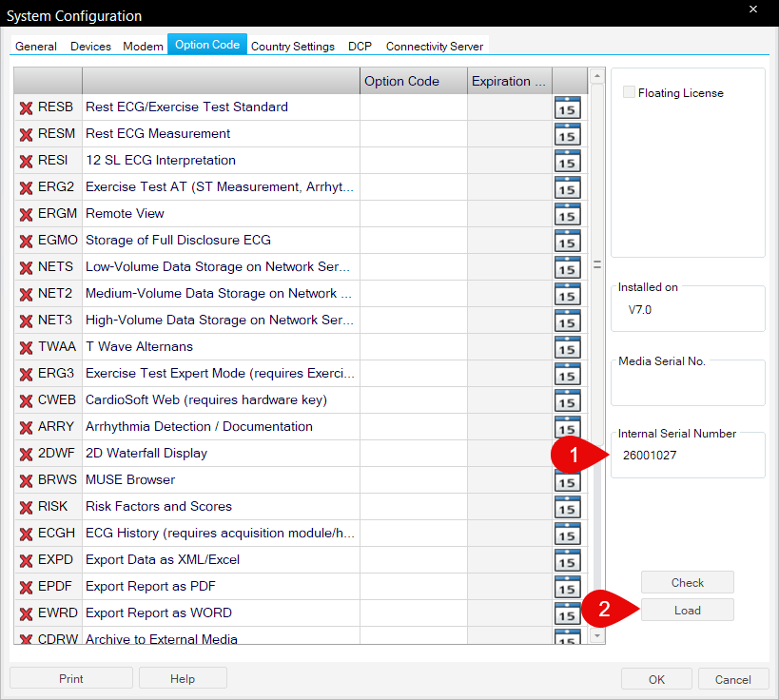
Task: Click red X status for NETS option
Action: [x=26, y=267]
